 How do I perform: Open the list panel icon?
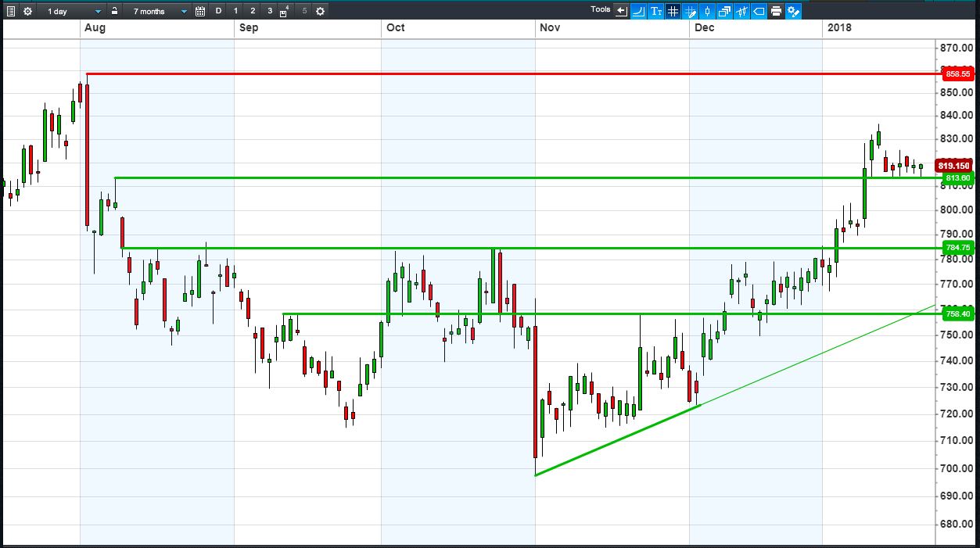click(11, 11)
